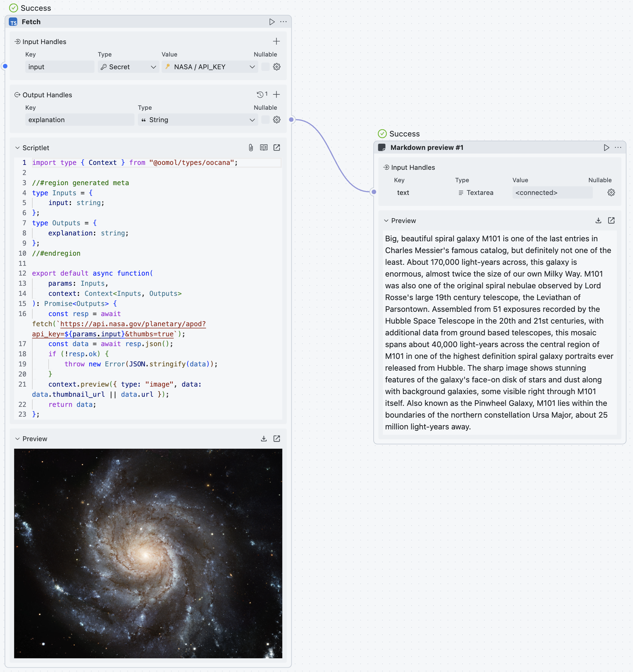Toggle Nullable checkbox for explanation output
633x672 pixels.
pos(266,120)
